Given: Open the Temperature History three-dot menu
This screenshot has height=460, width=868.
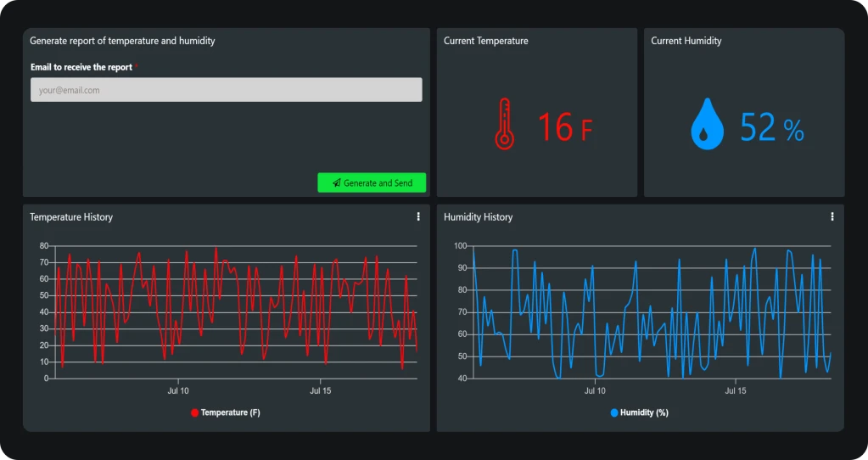Looking at the screenshot, I should 418,217.
